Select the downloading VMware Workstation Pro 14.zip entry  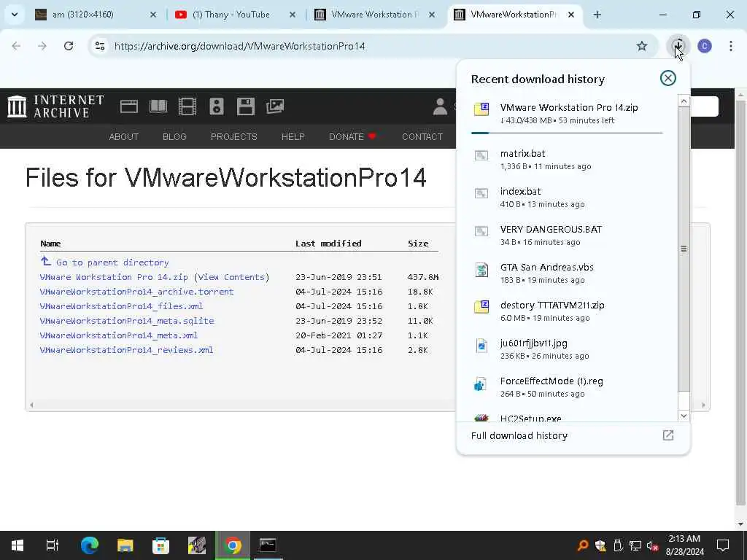[567, 113]
